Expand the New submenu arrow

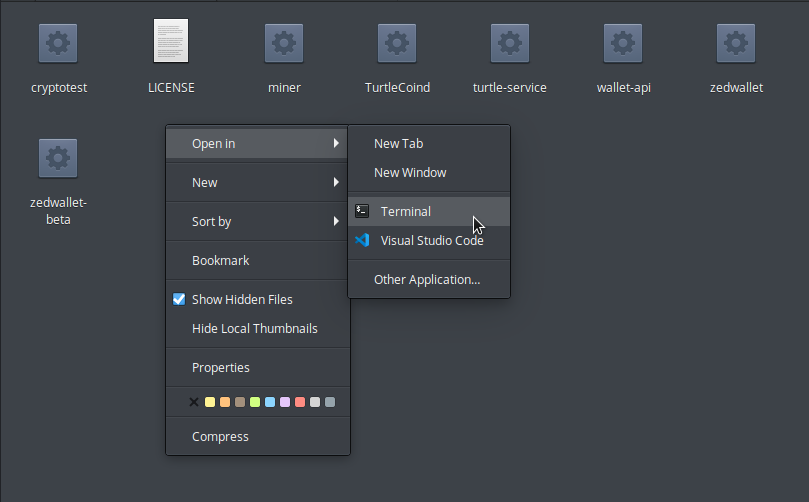336,182
